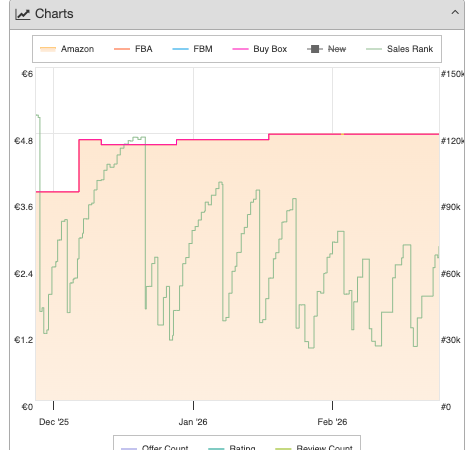The height and width of the screenshot is (450, 474).
Task: Click the Amazon orange color swatch
Action: coord(48,49)
